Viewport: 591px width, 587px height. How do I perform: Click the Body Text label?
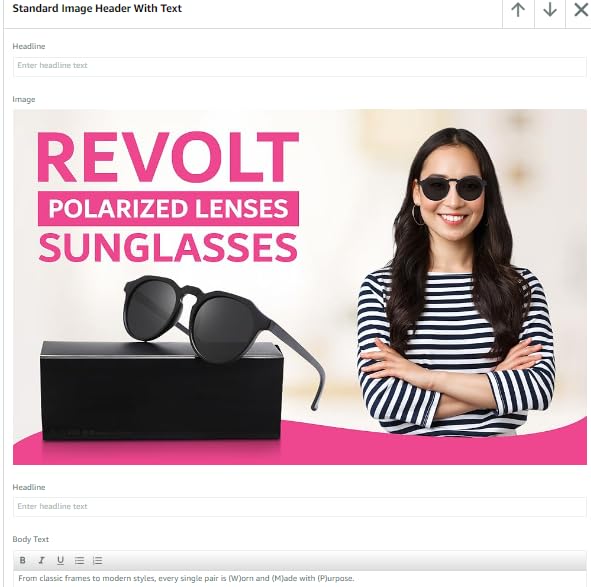pyautogui.click(x=31, y=539)
